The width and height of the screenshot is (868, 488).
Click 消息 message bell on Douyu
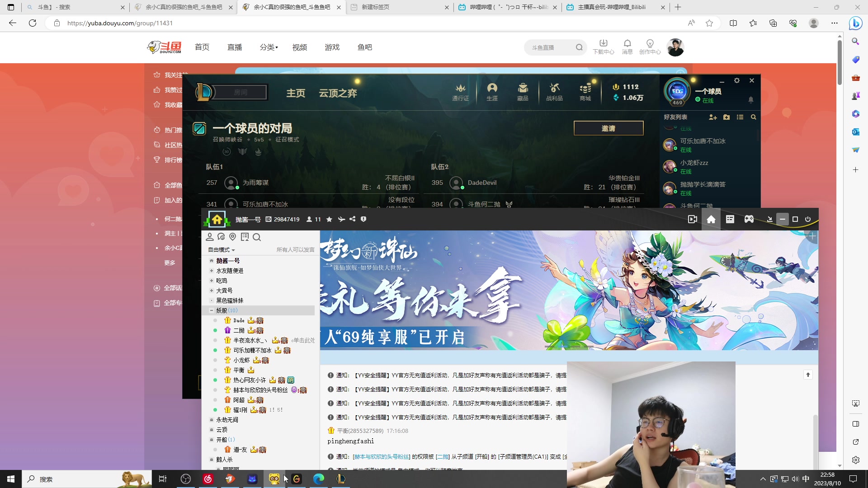pos(627,47)
